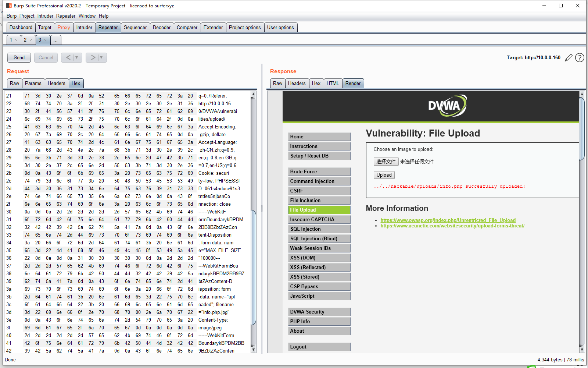
Task: Go back to previous request arrow
Action: (68, 57)
